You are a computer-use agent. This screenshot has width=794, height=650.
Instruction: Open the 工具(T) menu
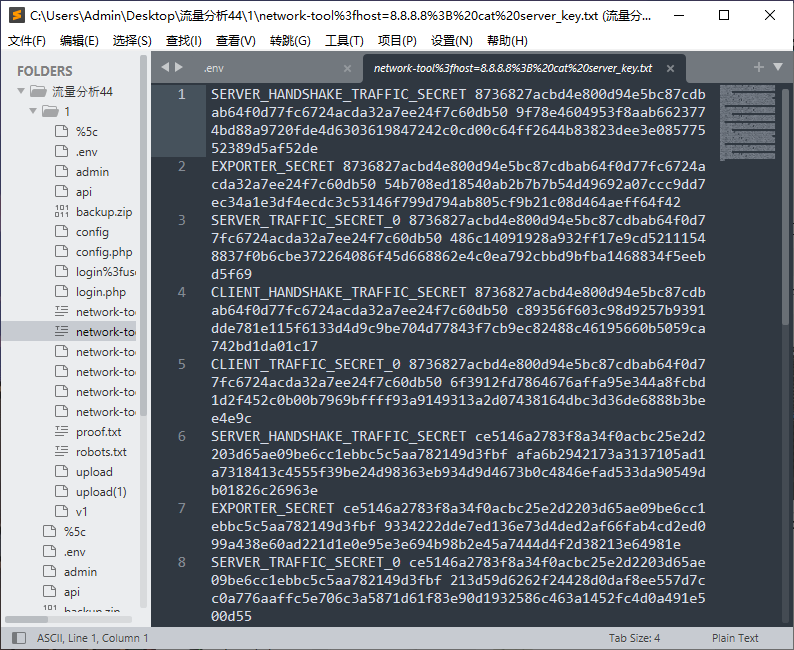[x=344, y=40]
